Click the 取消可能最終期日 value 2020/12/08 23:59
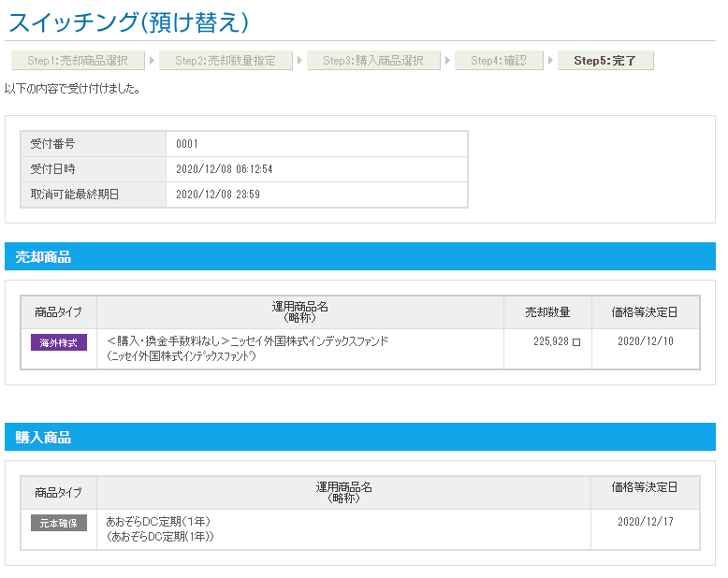Image resolution: width=728 pixels, height=578 pixels. [x=218, y=195]
